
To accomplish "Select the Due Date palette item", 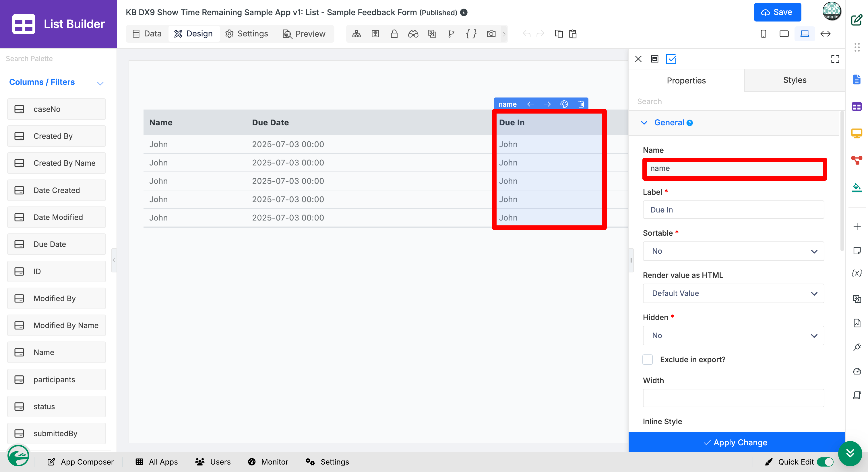I will (x=57, y=244).
